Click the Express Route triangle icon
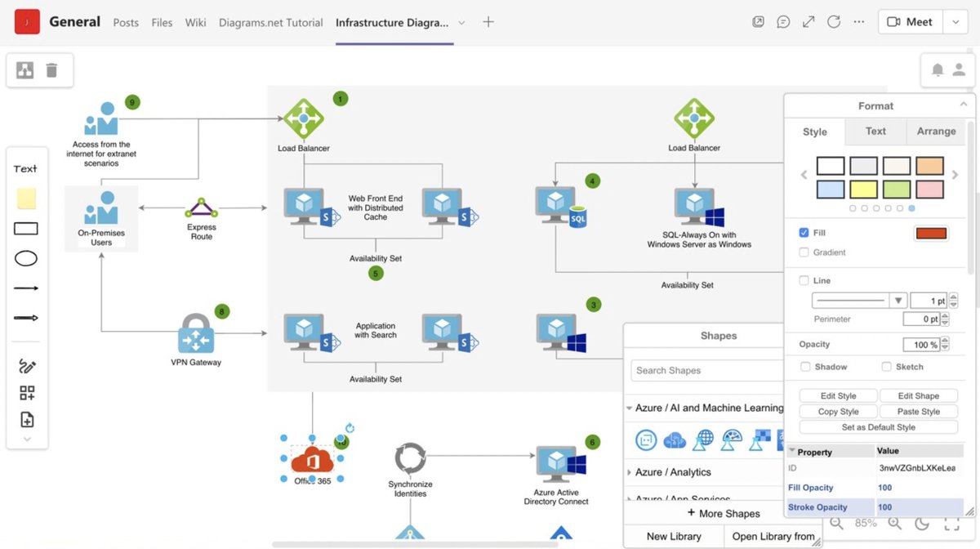The image size is (980, 549). (x=201, y=208)
